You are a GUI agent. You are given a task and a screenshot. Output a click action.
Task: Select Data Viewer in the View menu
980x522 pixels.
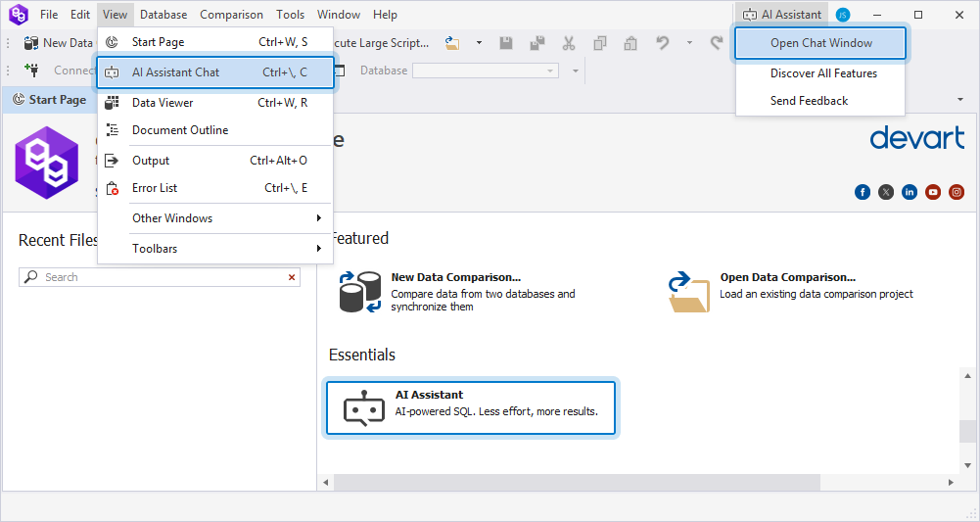click(x=215, y=103)
